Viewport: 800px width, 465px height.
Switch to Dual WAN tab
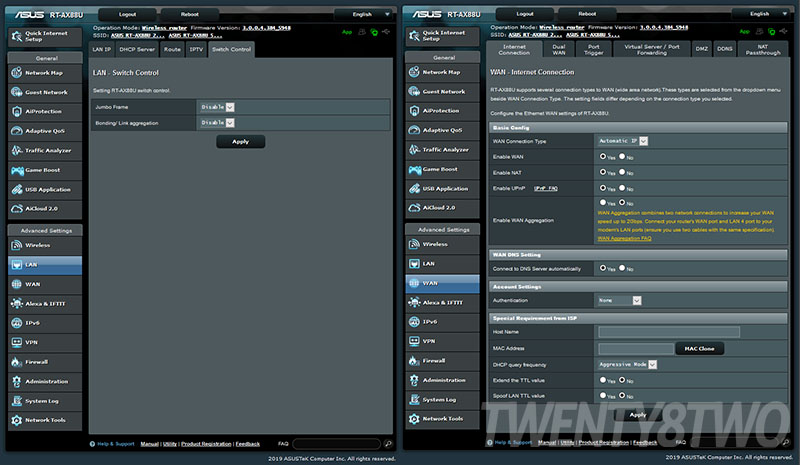[x=559, y=50]
